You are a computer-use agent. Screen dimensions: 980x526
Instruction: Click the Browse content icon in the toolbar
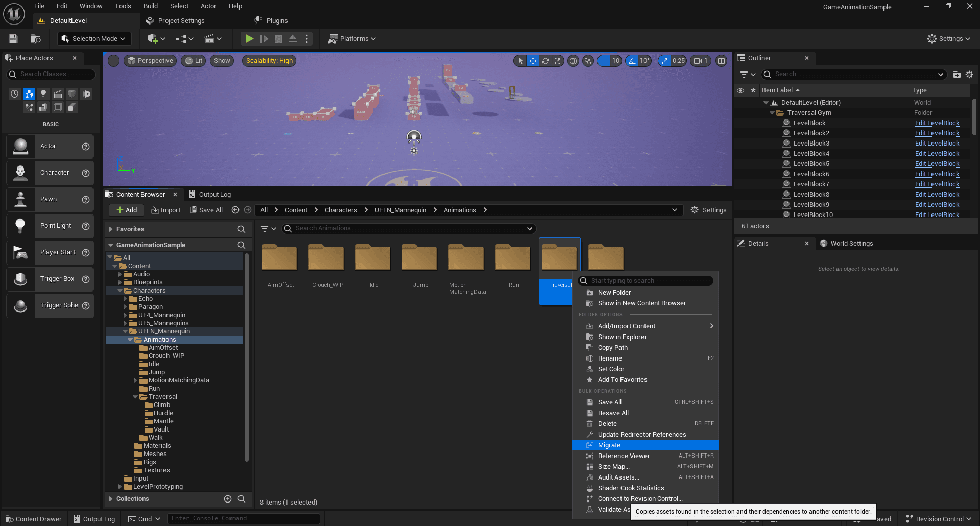tap(35, 39)
